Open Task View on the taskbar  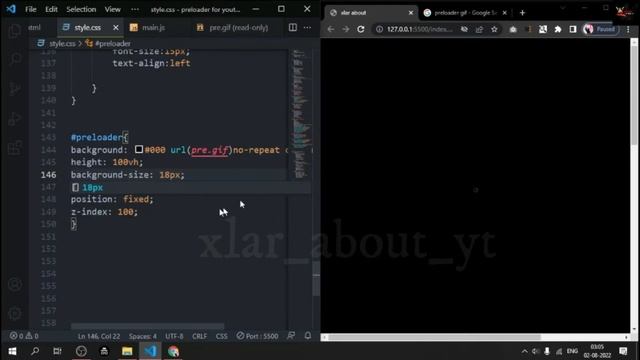point(57,351)
